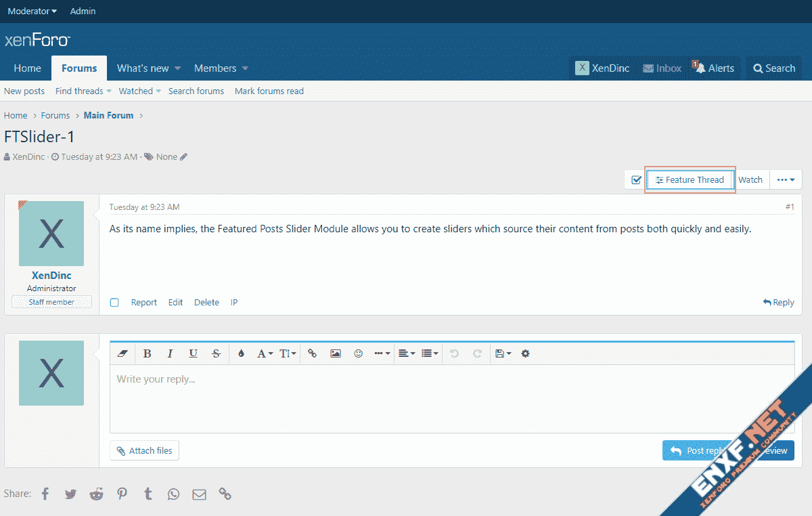Toggle the thread select checkbox button
This screenshot has width=812, height=516.
(635, 180)
